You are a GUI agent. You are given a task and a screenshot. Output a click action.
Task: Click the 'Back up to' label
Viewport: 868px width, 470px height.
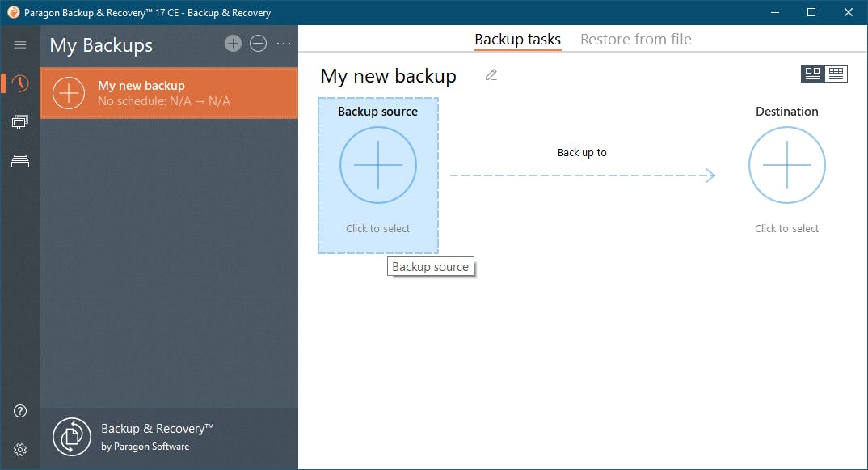click(582, 152)
